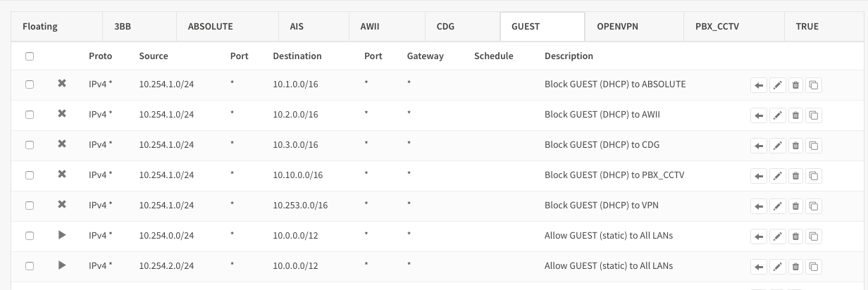Open the OPENVPN rules tab

coord(619,27)
